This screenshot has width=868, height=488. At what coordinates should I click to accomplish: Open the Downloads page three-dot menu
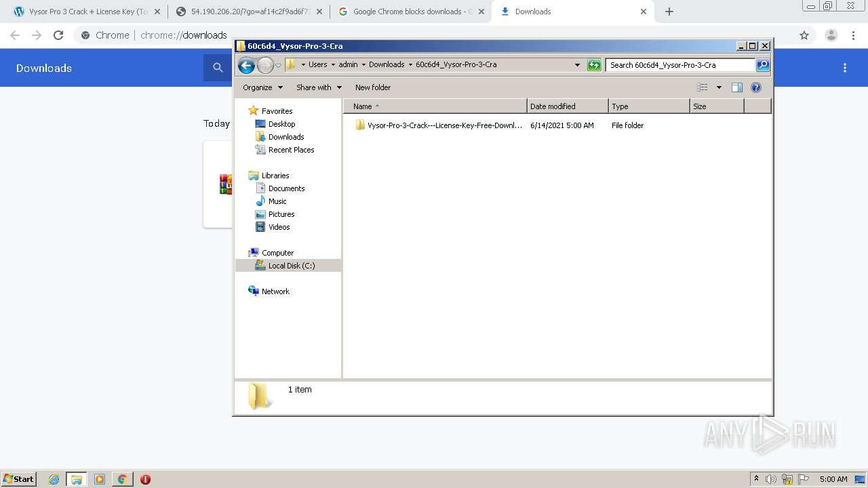coord(845,68)
